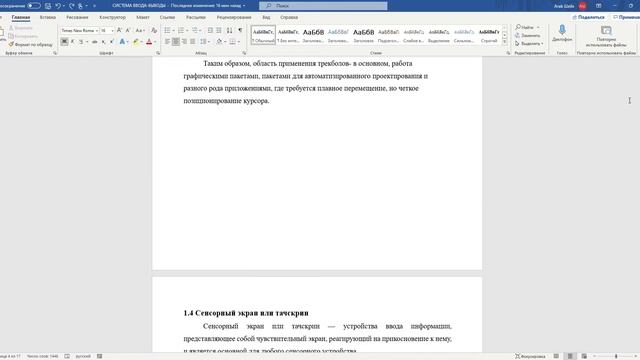Click the user account avatar
This screenshot has height=360, width=640.
pos(582,6)
